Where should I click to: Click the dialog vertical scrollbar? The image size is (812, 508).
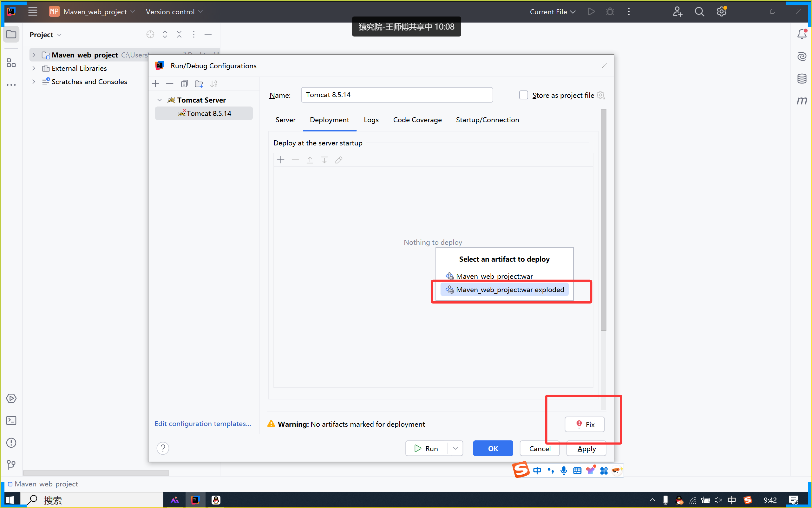[603, 220]
